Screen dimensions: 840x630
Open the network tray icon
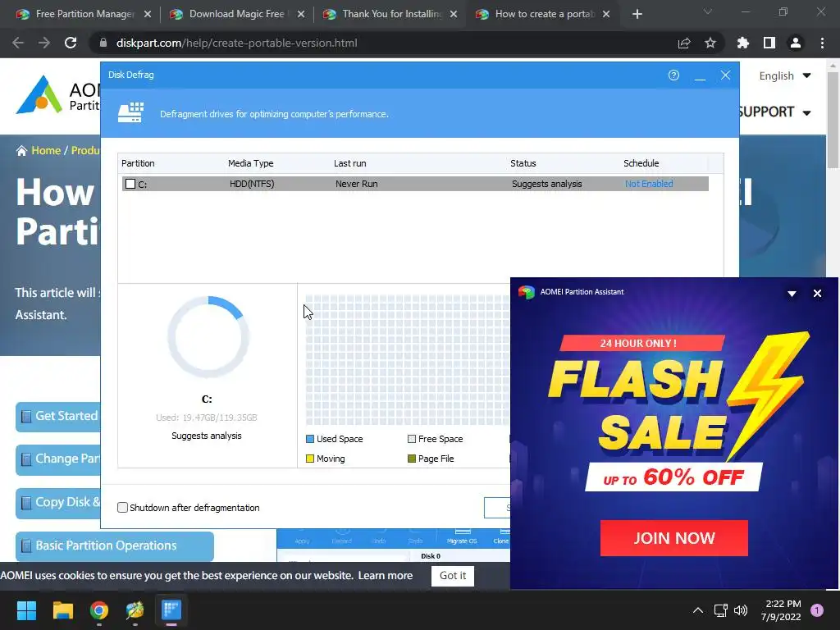(x=720, y=610)
